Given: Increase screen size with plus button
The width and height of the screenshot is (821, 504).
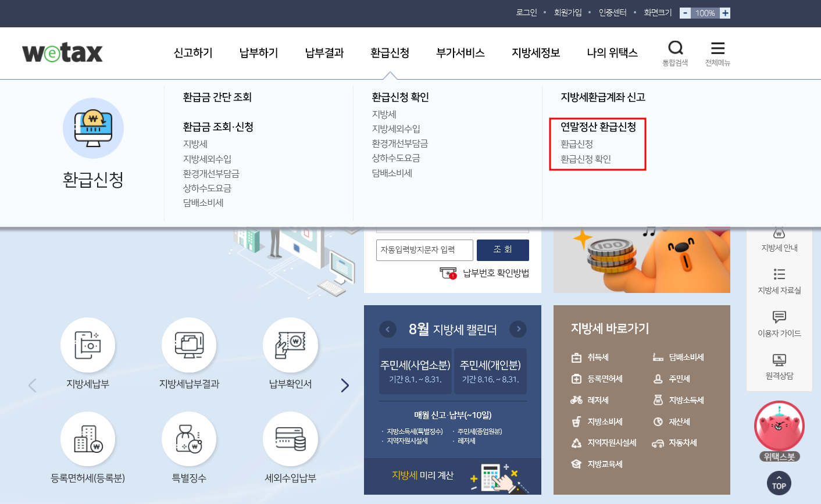Looking at the screenshot, I should tap(725, 13).
